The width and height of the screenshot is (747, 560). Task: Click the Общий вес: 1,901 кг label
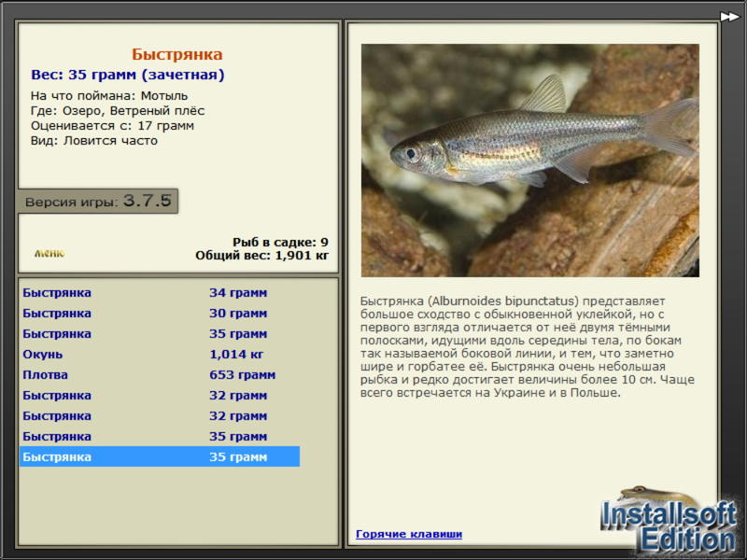[x=261, y=255]
